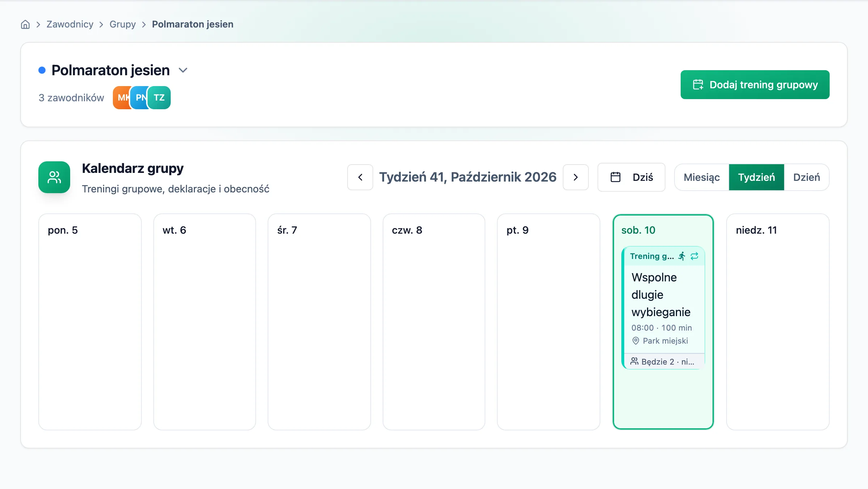Click the TZ athlete avatar
The height and width of the screenshot is (489, 868).
point(159,98)
